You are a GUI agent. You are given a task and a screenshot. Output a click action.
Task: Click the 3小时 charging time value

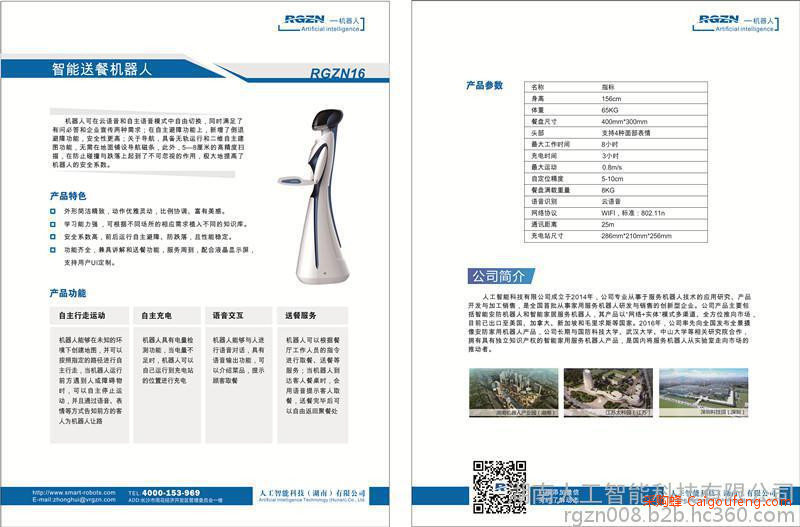(x=610, y=156)
